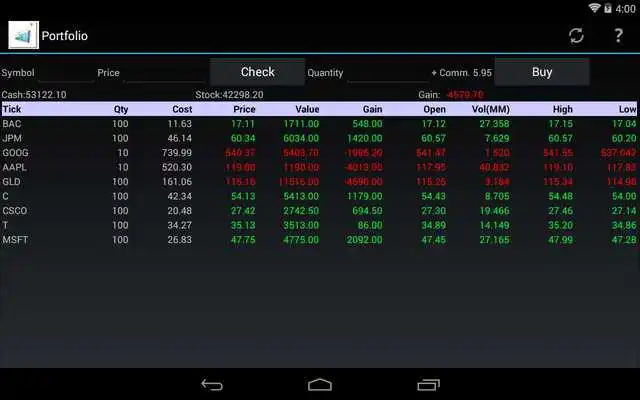Click T gain 86.00
The height and width of the screenshot is (400, 640).
(370, 225)
